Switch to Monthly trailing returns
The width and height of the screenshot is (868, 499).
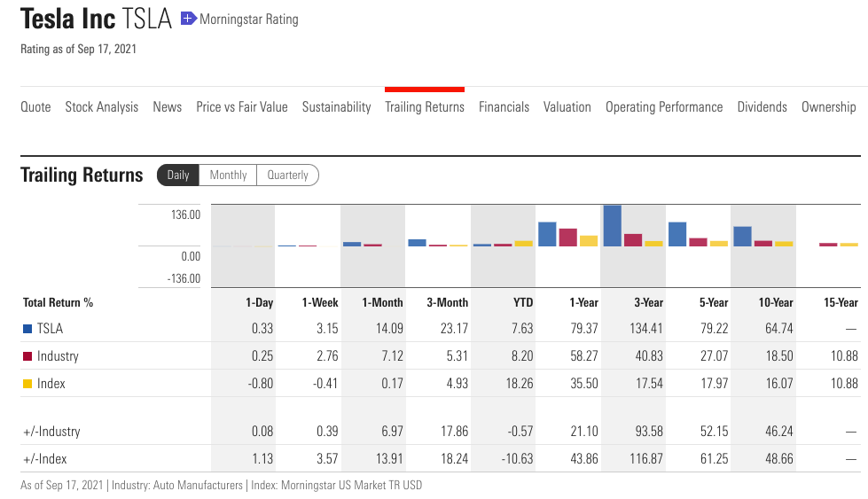pos(228,175)
